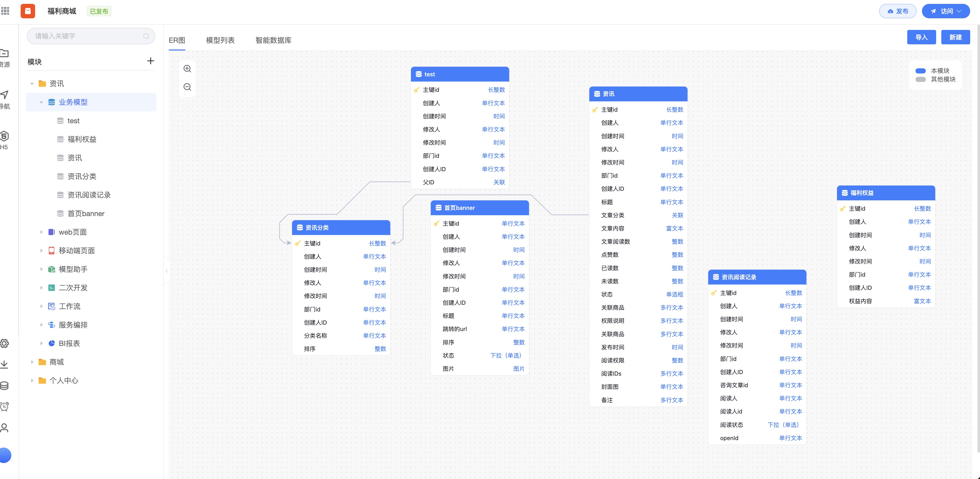Viewport: 980px width, 479px height.
Task: Open database icon in left sidebar
Action: [4, 385]
